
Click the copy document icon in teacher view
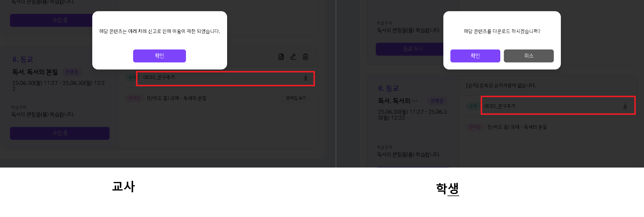281,57
